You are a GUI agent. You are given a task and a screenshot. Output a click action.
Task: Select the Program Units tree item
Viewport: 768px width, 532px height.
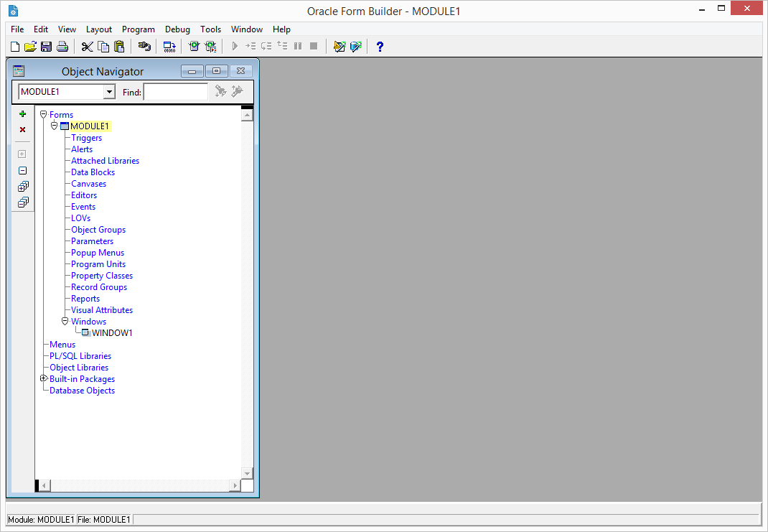[98, 264]
